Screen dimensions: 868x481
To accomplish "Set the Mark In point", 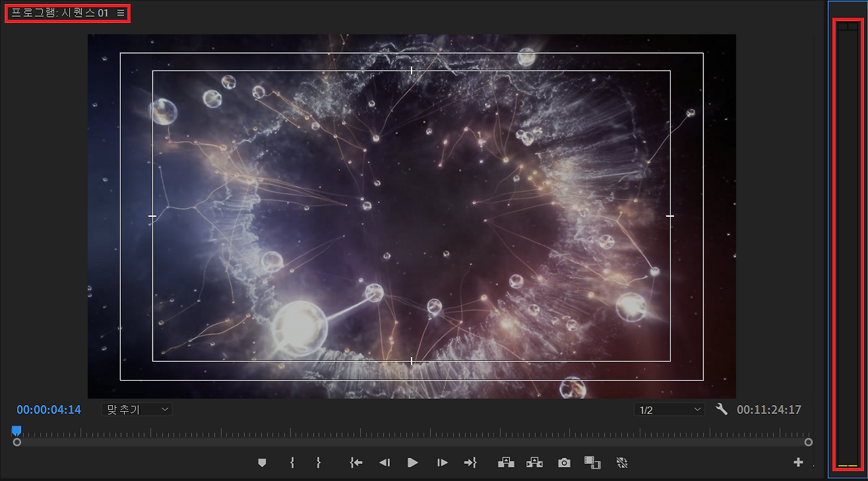I will click(292, 463).
